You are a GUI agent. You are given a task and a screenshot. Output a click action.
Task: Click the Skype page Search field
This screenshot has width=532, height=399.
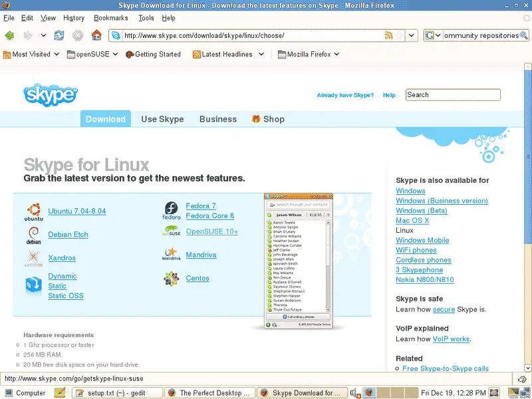pos(453,94)
